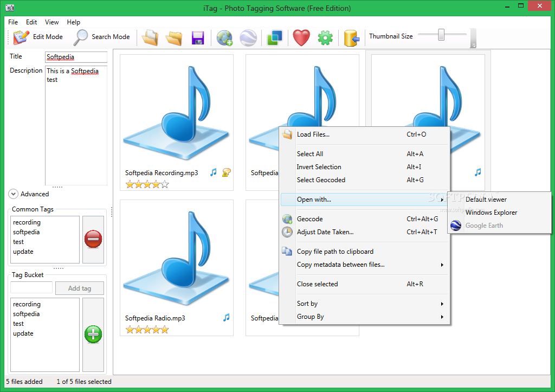Choose Load Files... from context menu
This screenshot has height=392, width=555.
tap(365, 134)
